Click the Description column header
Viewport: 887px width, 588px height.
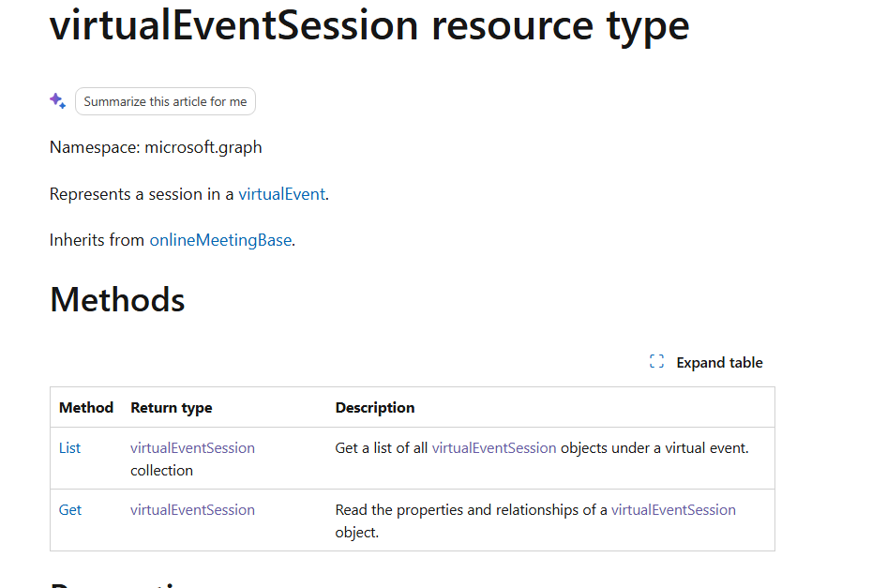(x=374, y=408)
